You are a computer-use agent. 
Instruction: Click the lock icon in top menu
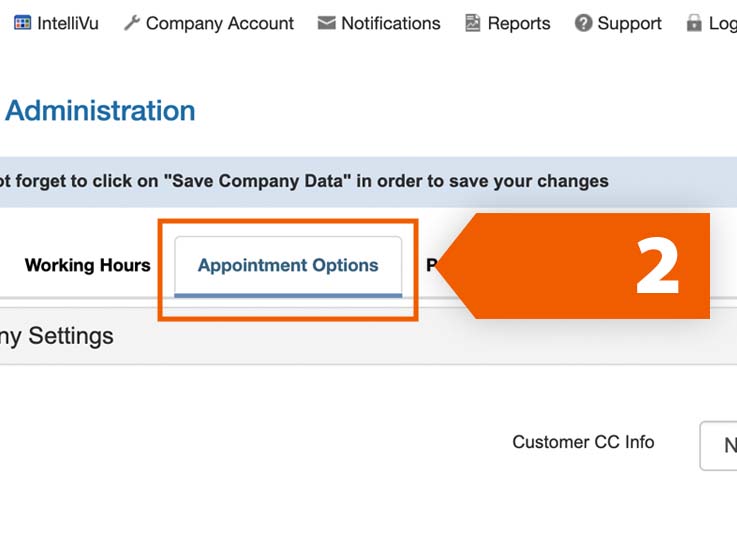pos(694,23)
